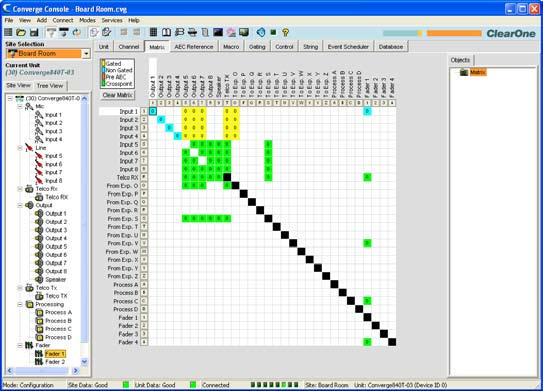Switch to the AEC Reference tab
Image resolution: width=543 pixels, height=391 pixels.
tap(194, 47)
